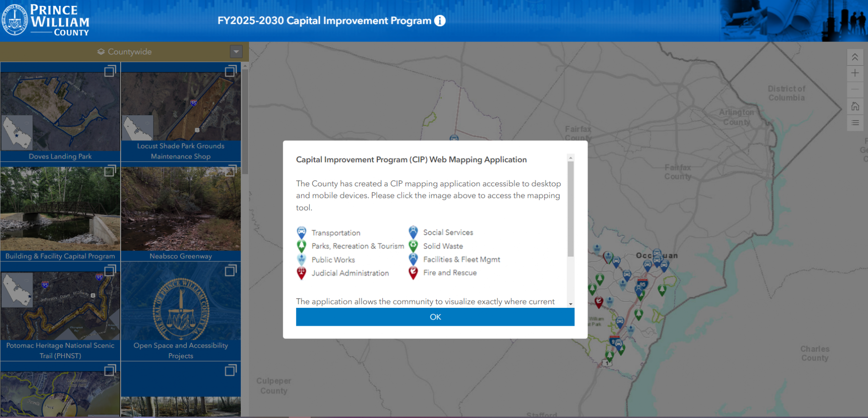Open the Doves Landing Park thumbnail

pyautogui.click(x=60, y=111)
